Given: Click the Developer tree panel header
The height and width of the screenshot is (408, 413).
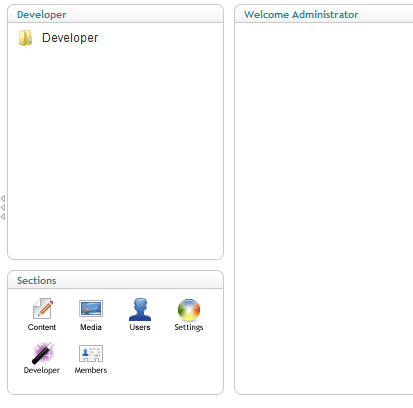Looking at the screenshot, I should coord(115,14).
